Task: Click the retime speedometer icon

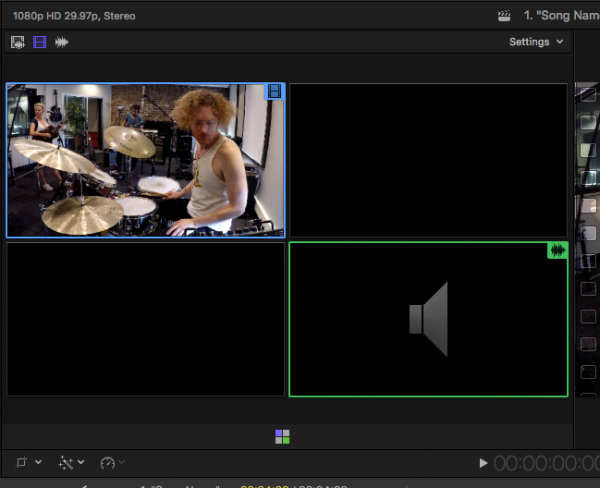Action: (106, 463)
